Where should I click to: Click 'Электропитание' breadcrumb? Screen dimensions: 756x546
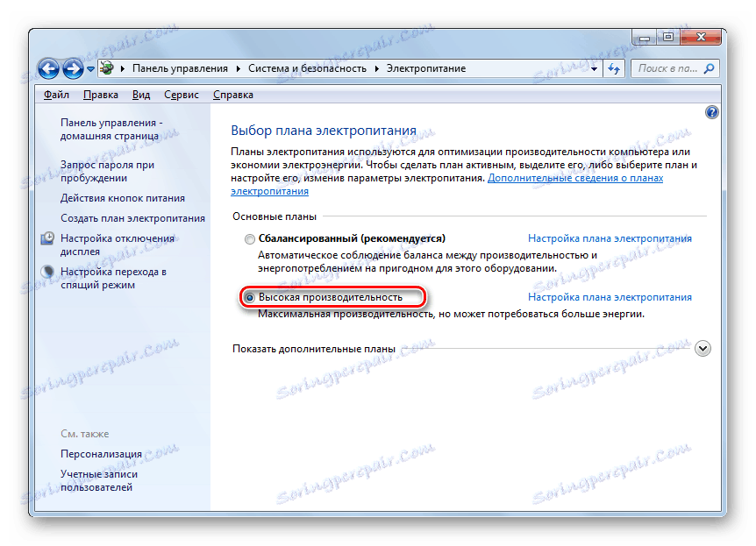click(425, 68)
